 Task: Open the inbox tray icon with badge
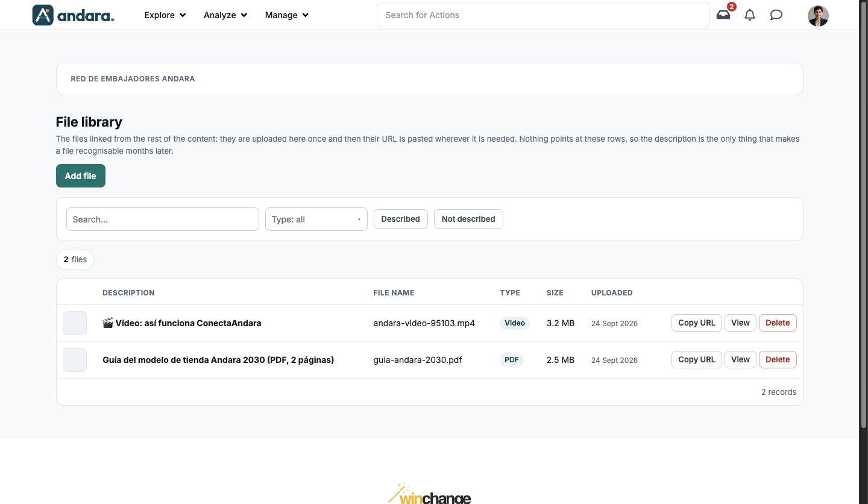(723, 15)
